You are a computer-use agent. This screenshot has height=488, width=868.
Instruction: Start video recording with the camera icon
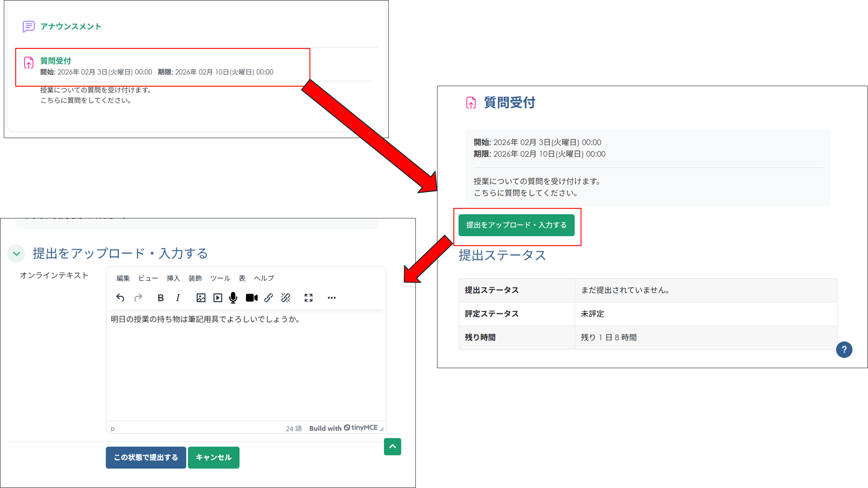251,298
